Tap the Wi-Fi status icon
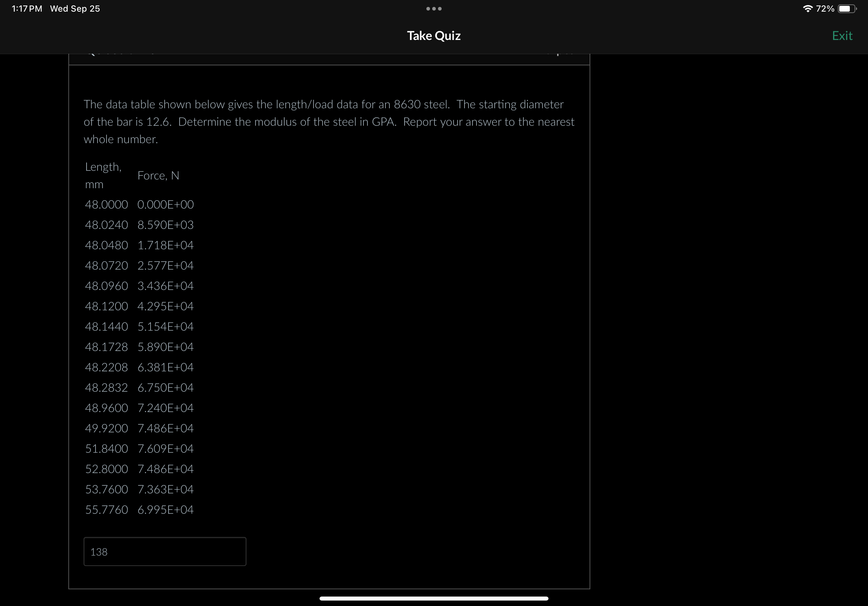This screenshot has height=606, width=868. tap(807, 9)
